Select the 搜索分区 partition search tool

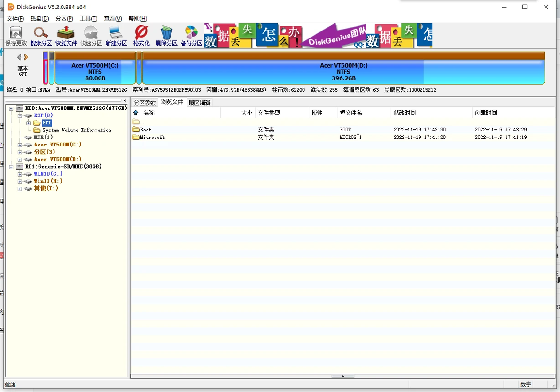click(40, 35)
